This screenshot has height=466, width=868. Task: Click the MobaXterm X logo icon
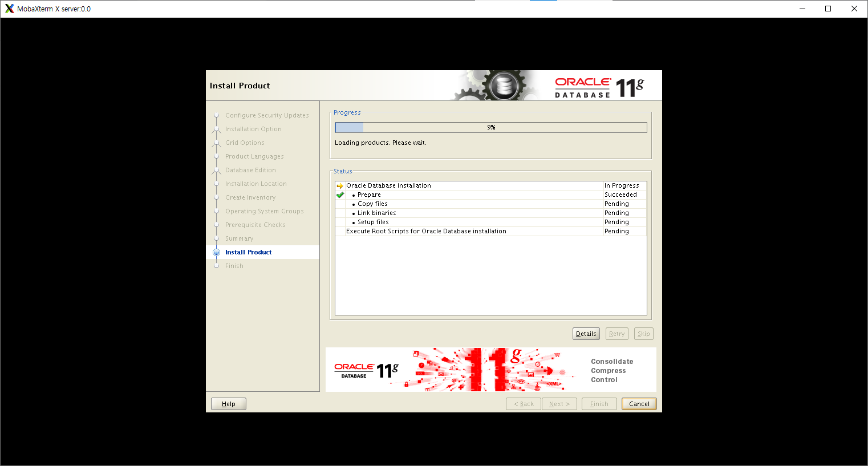click(x=9, y=9)
